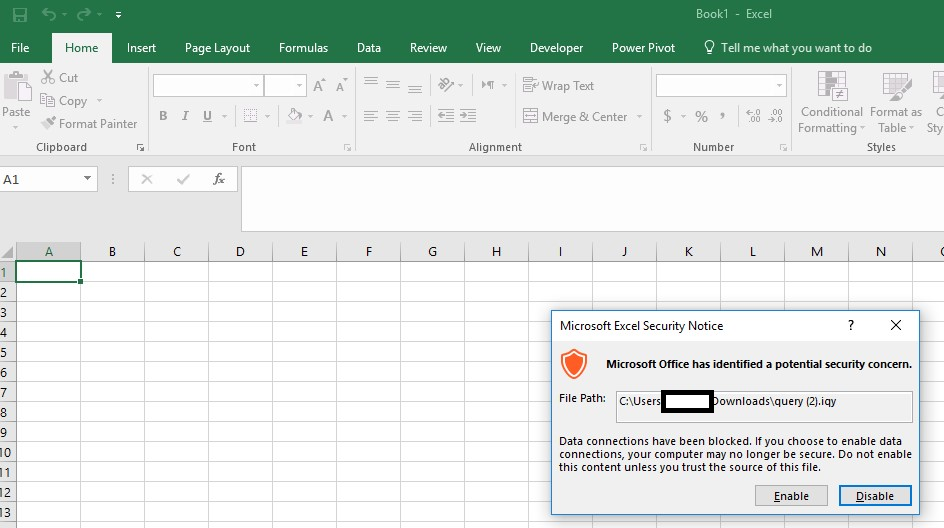Switch to the Review tab
Viewport: 944px width, 528px height.
point(428,48)
